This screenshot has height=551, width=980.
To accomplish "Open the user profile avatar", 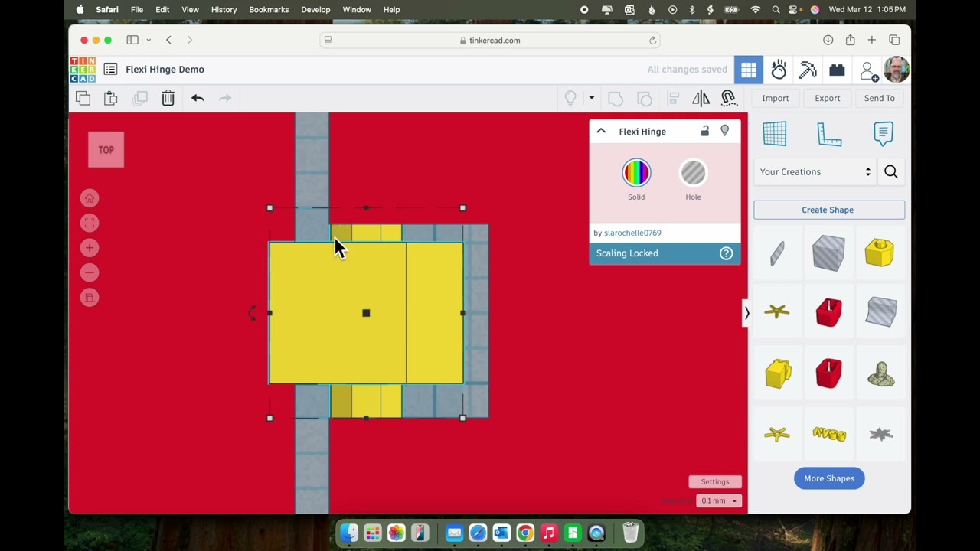I will pos(897,70).
